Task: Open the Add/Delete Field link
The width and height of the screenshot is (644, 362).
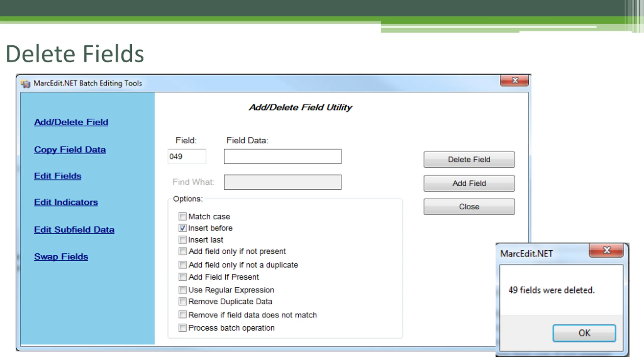Action: [x=71, y=122]
